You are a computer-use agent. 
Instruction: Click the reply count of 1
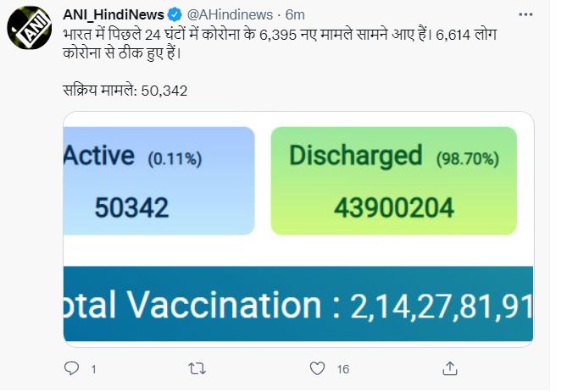[93, 369]
